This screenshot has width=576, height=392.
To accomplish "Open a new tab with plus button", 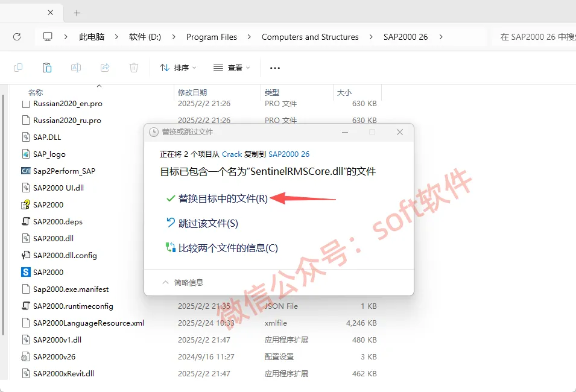I will [x=77, y=13].
